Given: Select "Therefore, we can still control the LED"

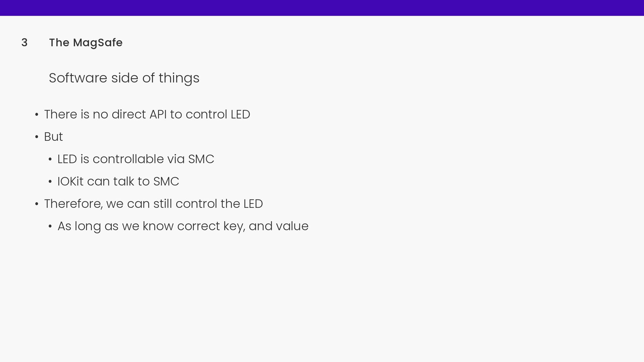Looking at the screenshot, I should coord(153,204).
